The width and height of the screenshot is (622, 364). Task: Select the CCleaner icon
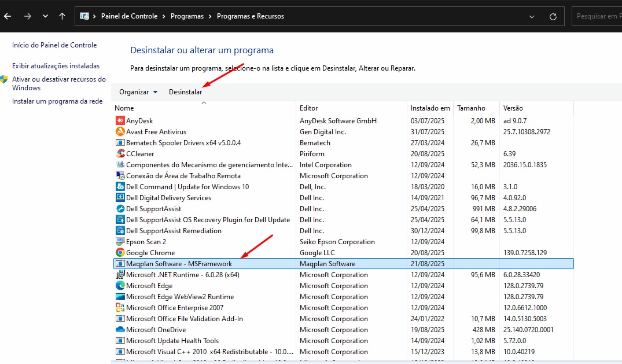pos(120,153)
